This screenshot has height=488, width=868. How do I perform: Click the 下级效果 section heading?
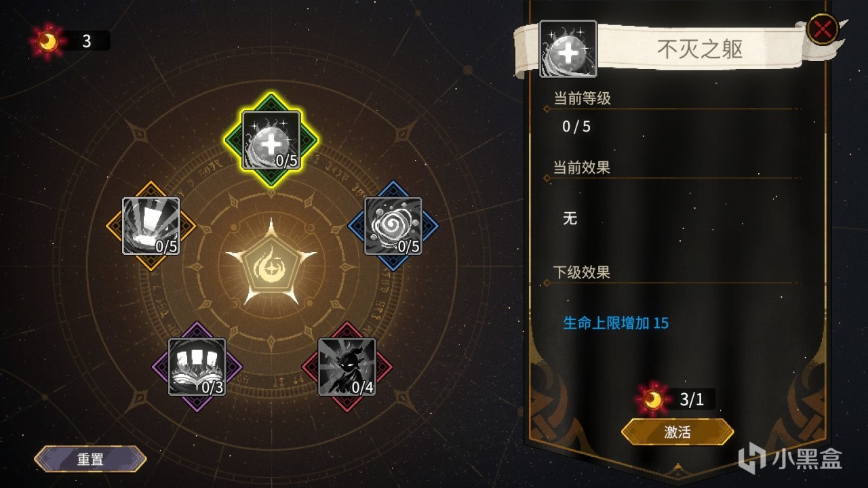pyautogui.click(x=582, y=272)
